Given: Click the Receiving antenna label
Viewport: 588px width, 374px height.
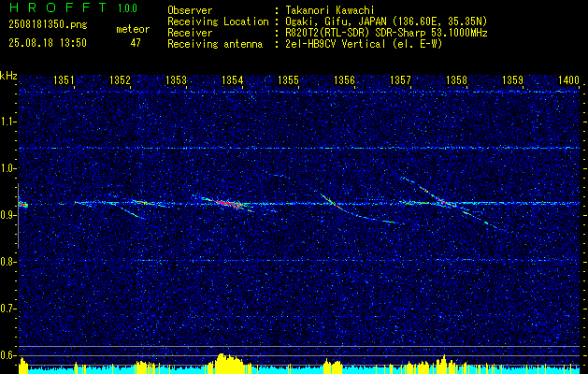Looking at the screenshot, I should tap(215, 44).
